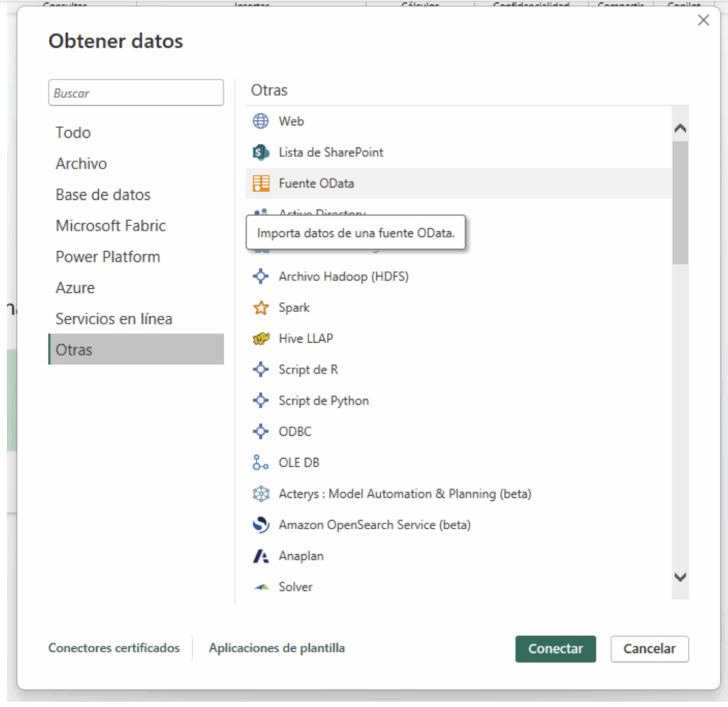Select the Spark star icon
Screen dimensions: 728x707
(261, 308)
